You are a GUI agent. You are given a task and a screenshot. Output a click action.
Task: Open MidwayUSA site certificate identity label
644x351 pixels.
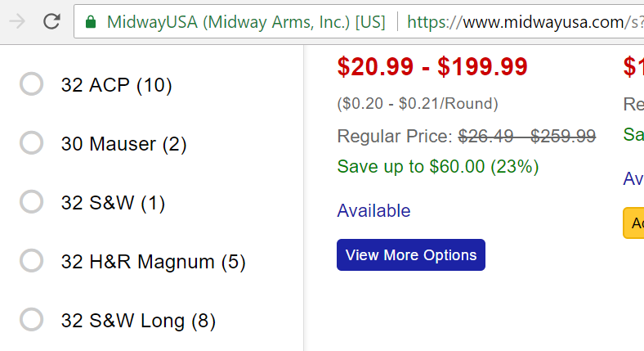(246, 22)
